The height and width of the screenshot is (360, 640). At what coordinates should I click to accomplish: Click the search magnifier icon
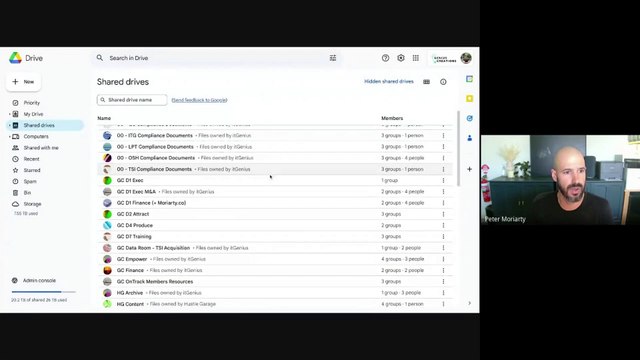[x=100, y=58]
